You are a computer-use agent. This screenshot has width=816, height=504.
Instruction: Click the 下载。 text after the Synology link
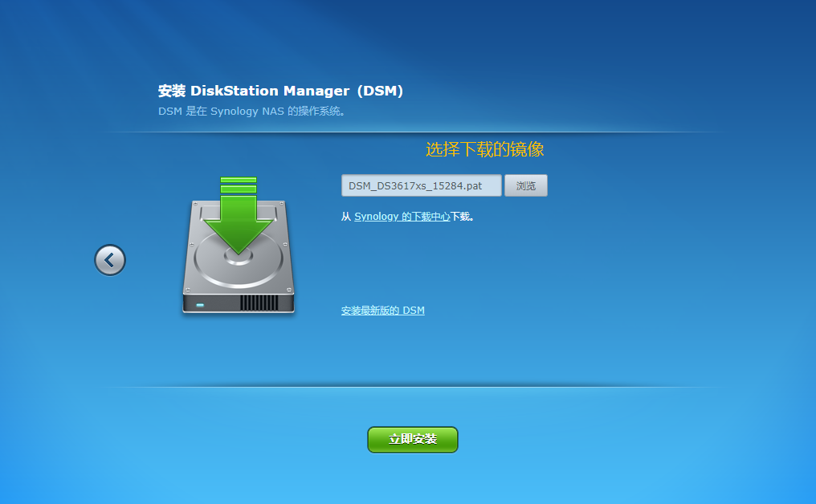tap(462, 217)
